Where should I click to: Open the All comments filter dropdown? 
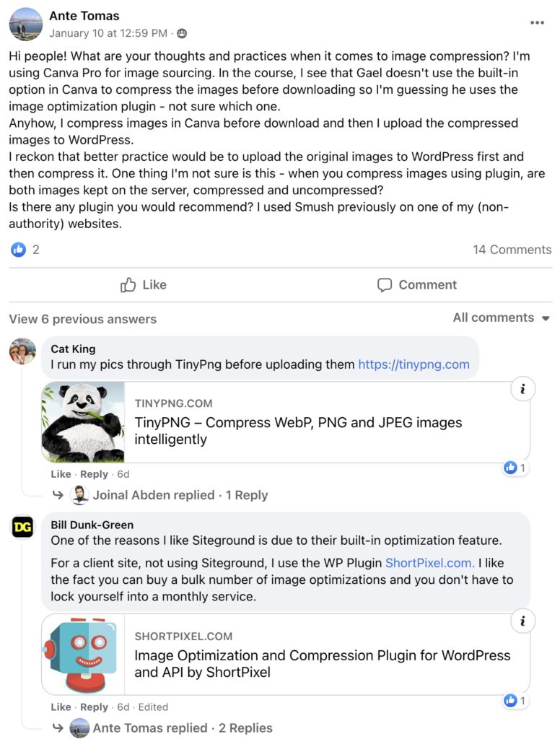click(x=502, y=318)
